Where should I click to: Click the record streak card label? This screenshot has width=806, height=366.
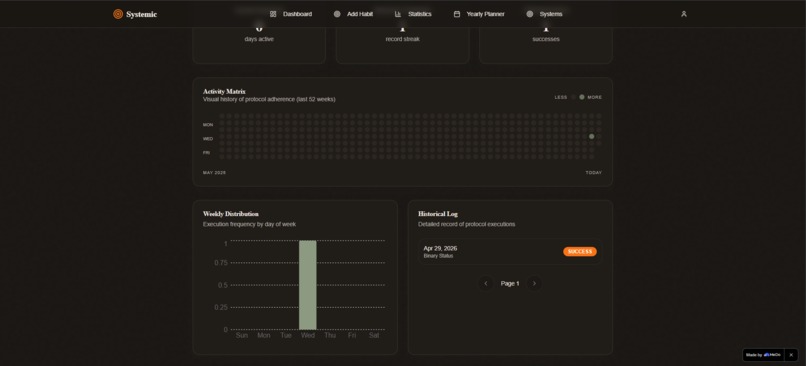(x=402, y=39)
